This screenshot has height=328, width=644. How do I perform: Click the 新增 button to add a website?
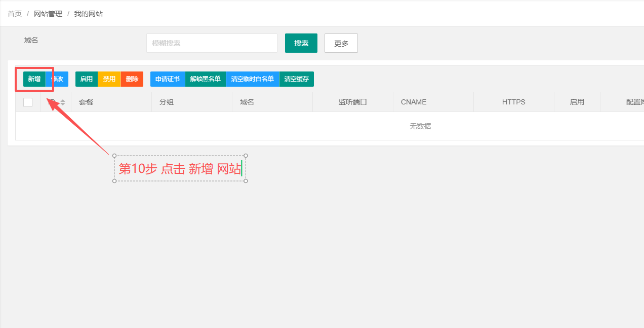pyautogui.click(x=34, y=79)
